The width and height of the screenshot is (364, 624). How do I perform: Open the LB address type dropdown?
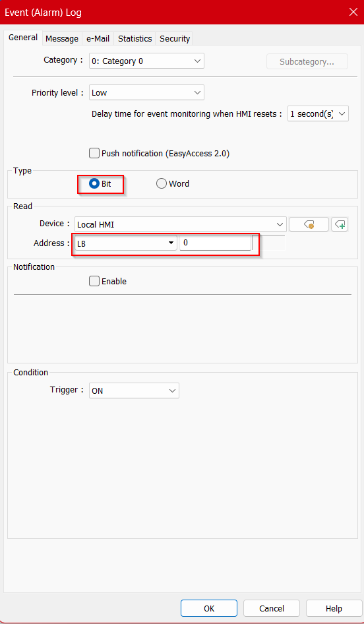[x=126, y=243]
